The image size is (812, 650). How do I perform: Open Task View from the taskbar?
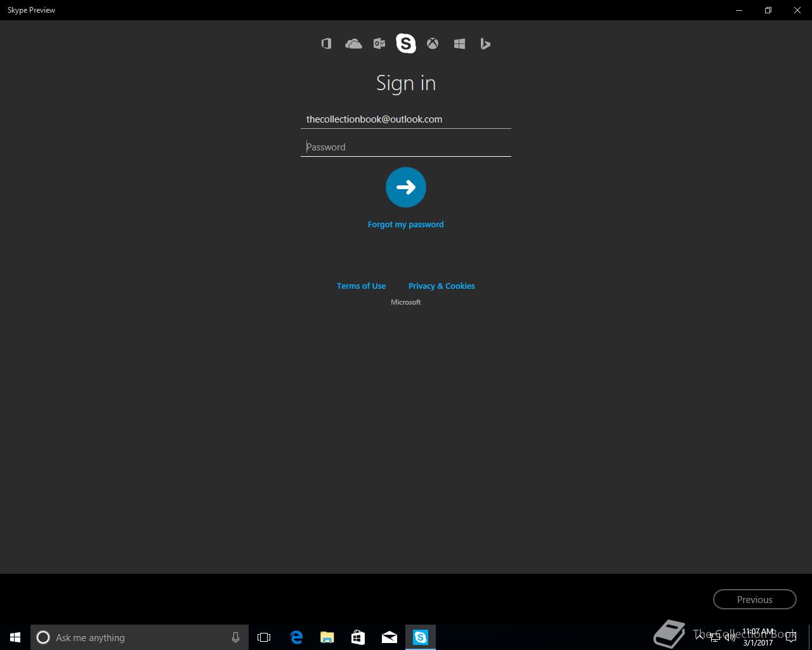(264, 637)
